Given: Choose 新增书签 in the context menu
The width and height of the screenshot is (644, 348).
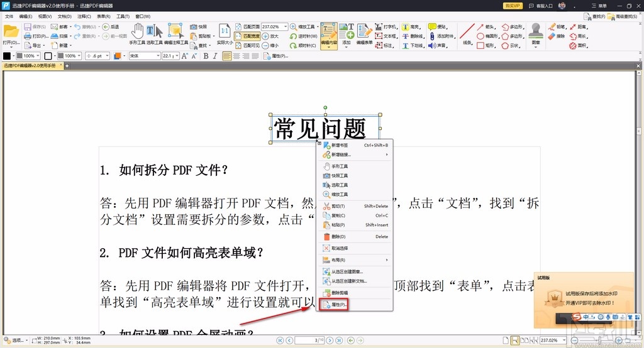Looking at the screenshot, I should pos(355,145).
